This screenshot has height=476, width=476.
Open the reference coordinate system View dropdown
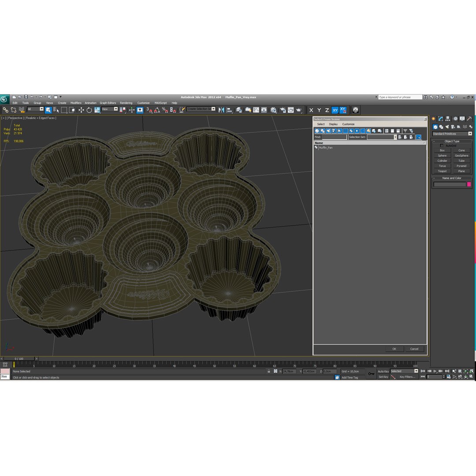point(110,109)
